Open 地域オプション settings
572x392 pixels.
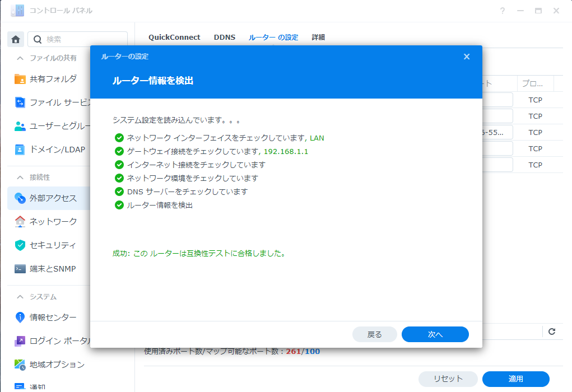[x=49, y=365]
